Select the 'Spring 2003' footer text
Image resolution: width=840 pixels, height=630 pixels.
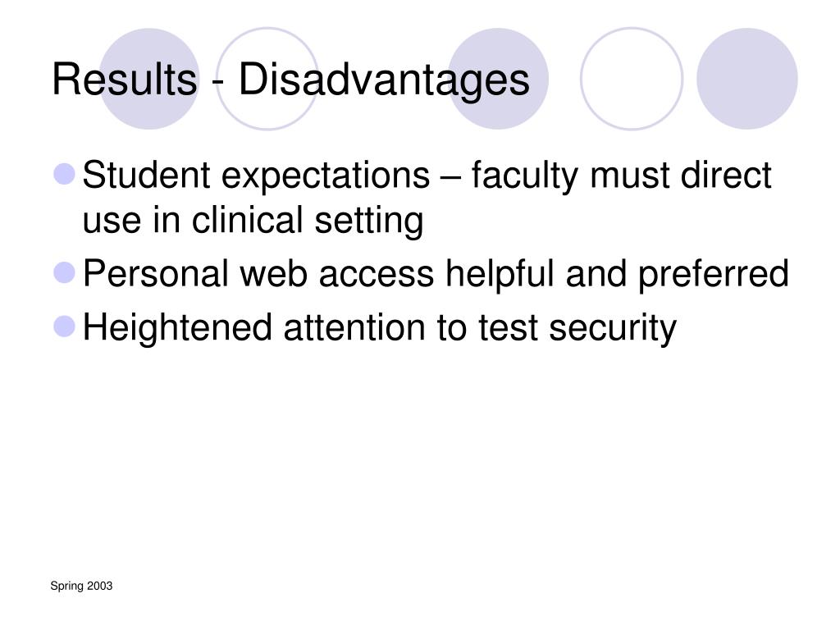(81, 586)
